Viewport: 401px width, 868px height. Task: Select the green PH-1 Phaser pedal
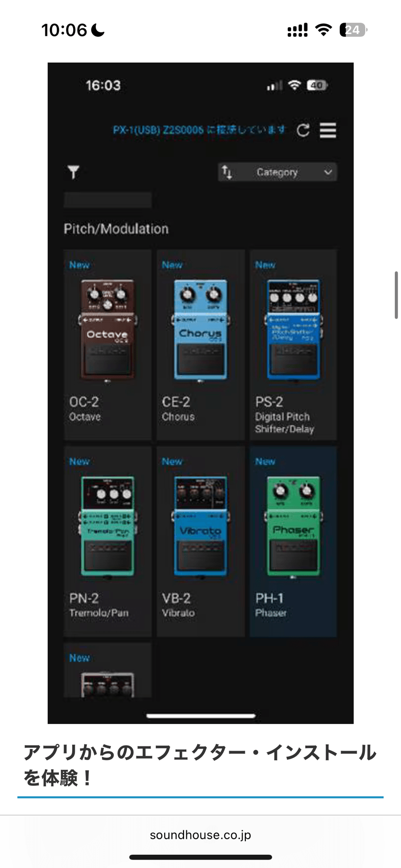click(293, 526)
